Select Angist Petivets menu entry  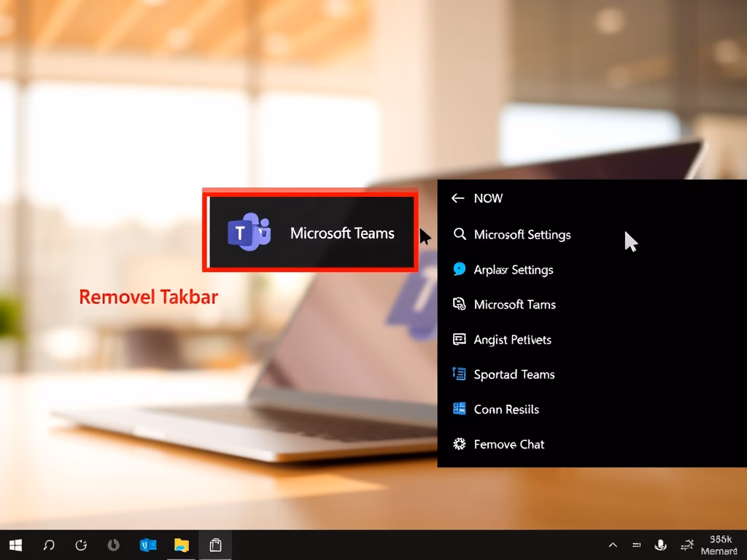click(592, 340)
